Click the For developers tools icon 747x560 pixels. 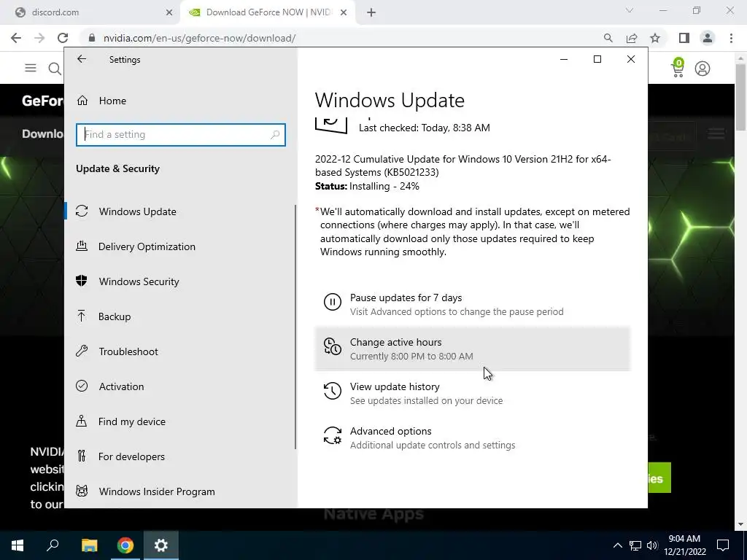[82, 456]
